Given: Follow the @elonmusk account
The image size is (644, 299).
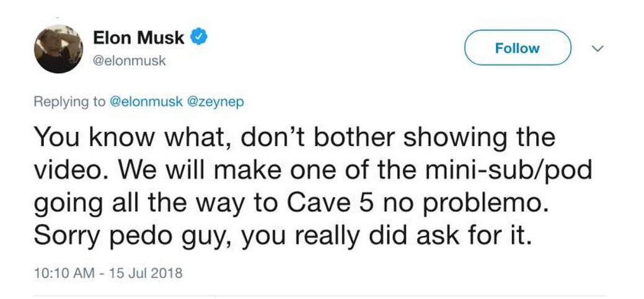Looking at the screenshot, I should tap(518, 48).
